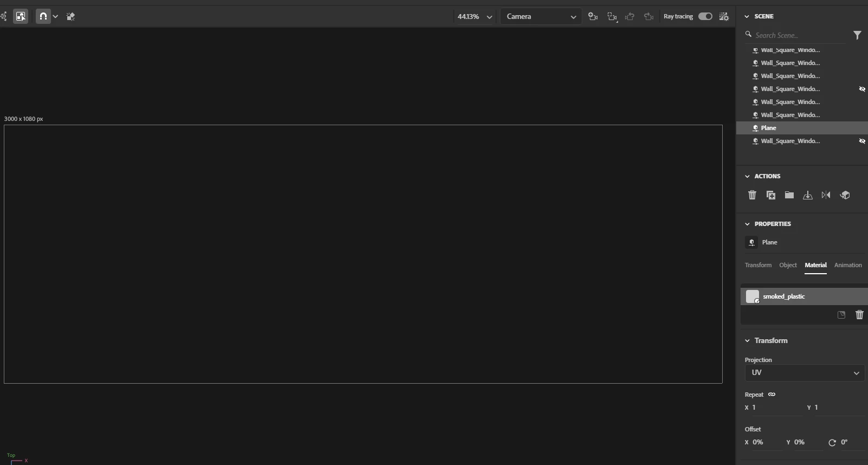Open the UV Projection dropdown
This screenshot has height=465, width=868.
point(805,373)
